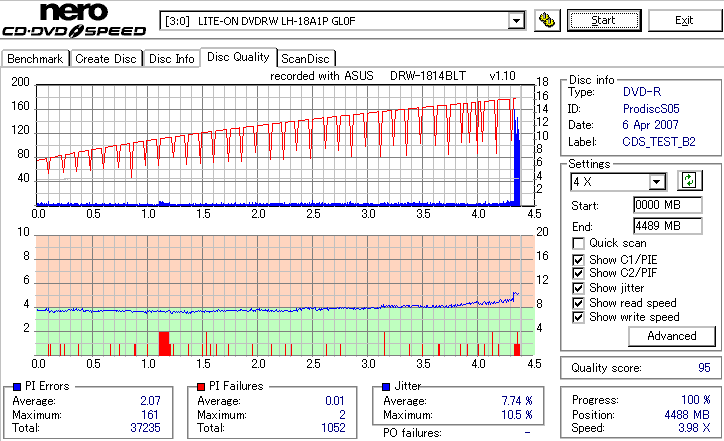724x441 pixels.
Task: Click the blue PI Errors legend square
Action: pos(17,387)
